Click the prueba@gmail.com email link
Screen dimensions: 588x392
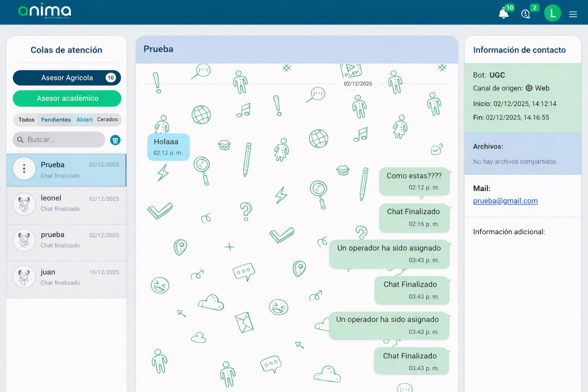click(505, 201)
